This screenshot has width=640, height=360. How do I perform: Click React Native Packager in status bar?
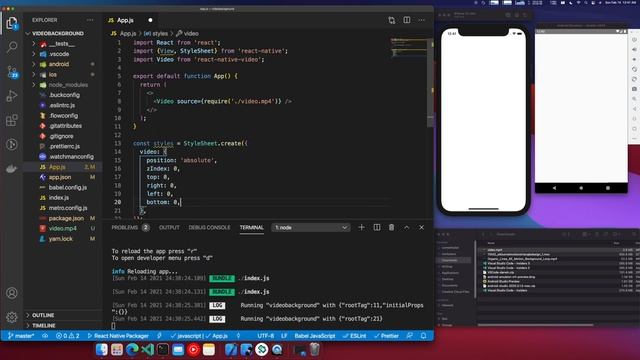pos(118,336)
